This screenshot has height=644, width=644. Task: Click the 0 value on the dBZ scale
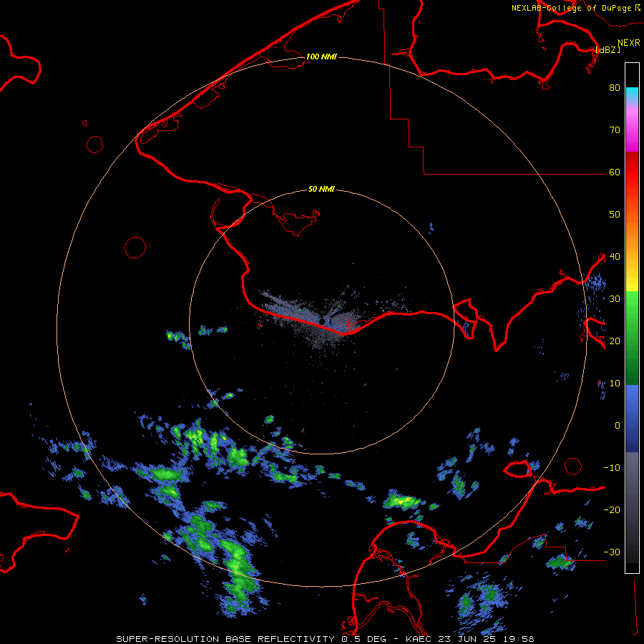[618, 426]
